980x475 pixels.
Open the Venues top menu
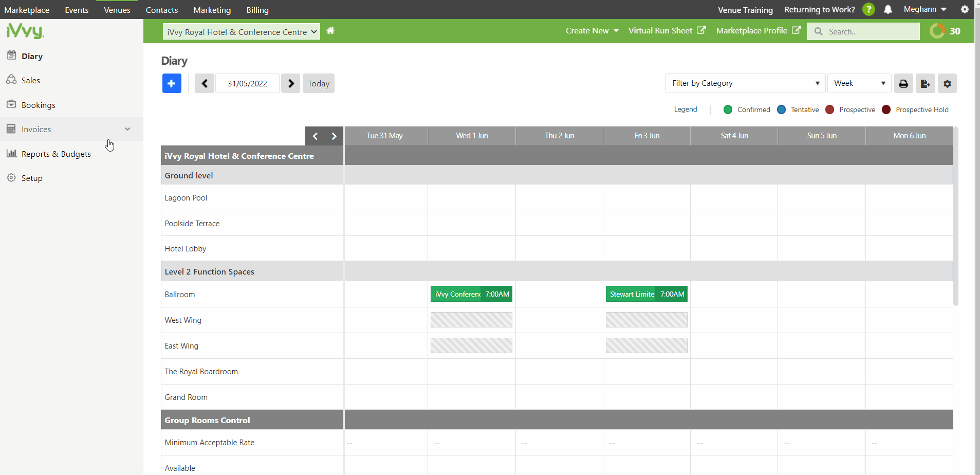[117, 10]
